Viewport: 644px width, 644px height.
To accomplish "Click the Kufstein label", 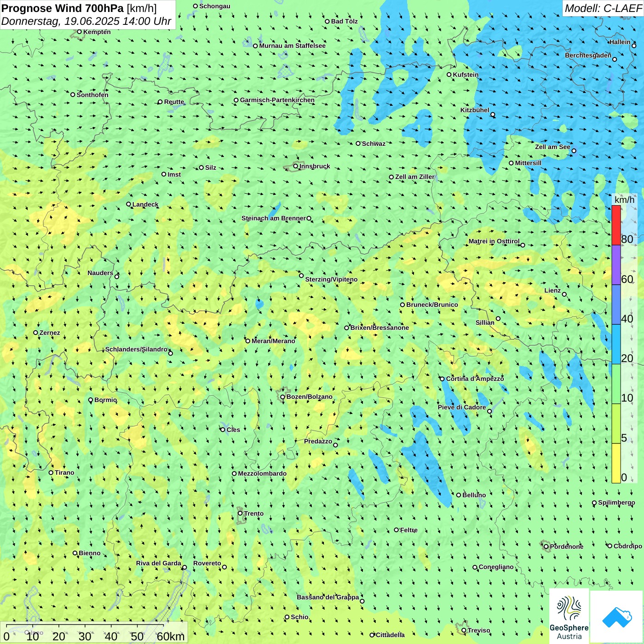I will pos(466,75).
